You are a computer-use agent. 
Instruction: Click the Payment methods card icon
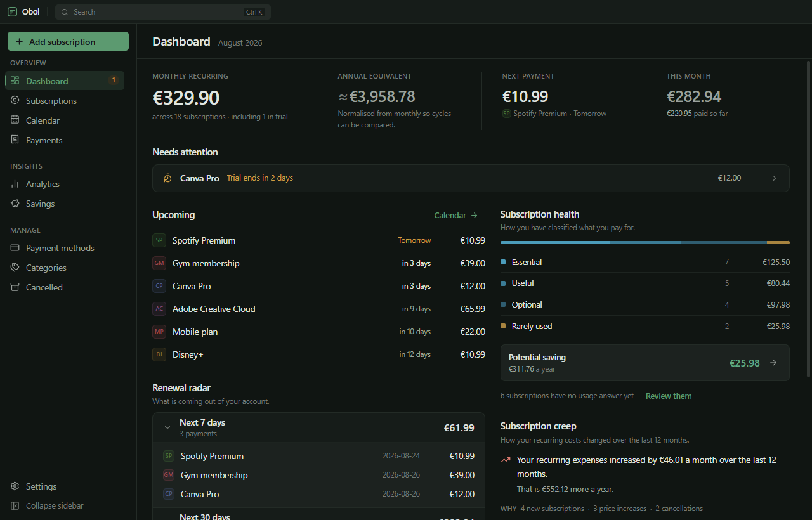[15, 247]
